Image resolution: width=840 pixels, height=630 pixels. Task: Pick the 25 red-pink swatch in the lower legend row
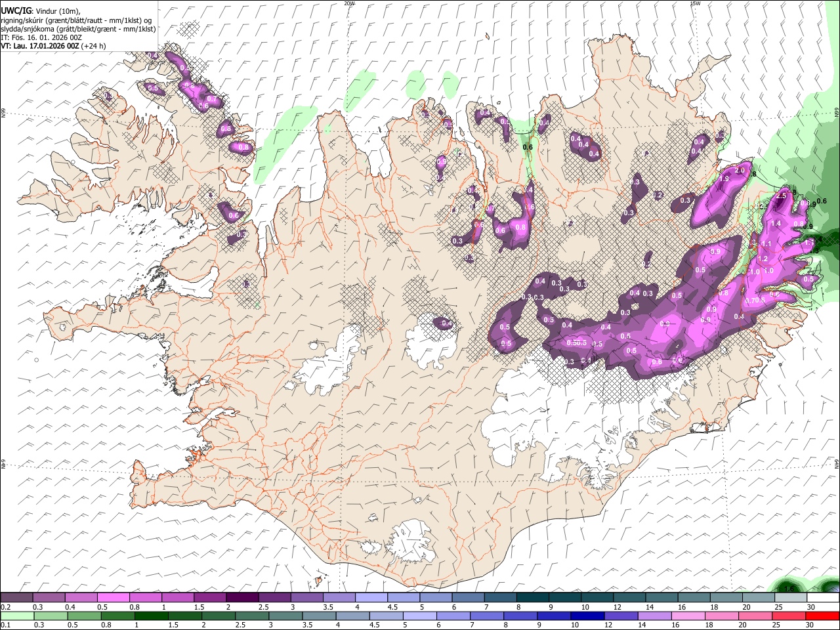pos(788,616)
